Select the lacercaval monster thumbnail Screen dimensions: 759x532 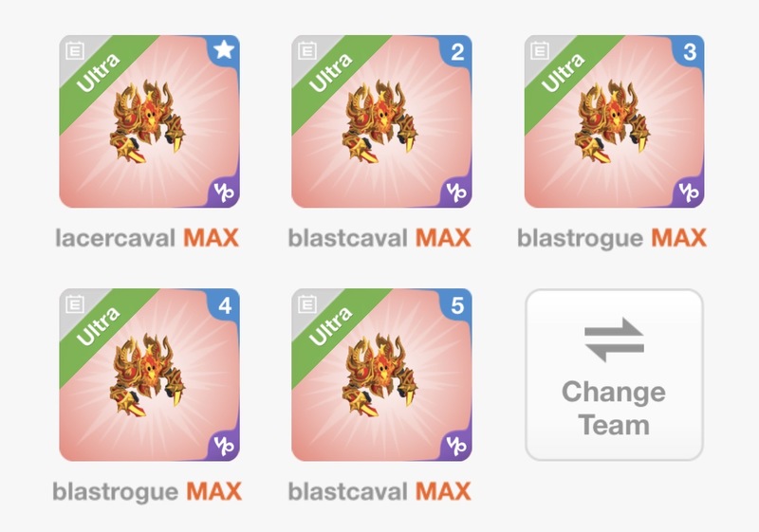(149, 121)
